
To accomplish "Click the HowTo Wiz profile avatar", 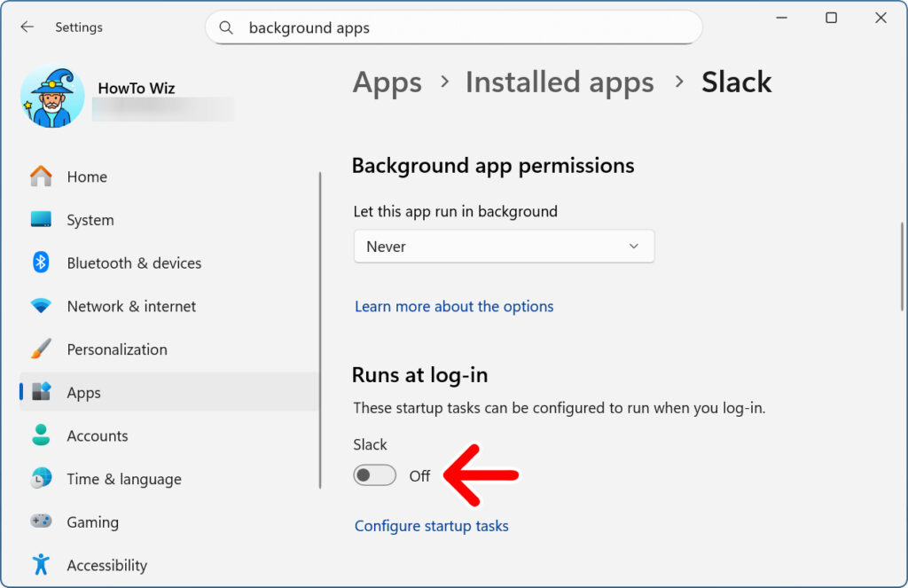I will pyautogui.click(x=52, y=97).
